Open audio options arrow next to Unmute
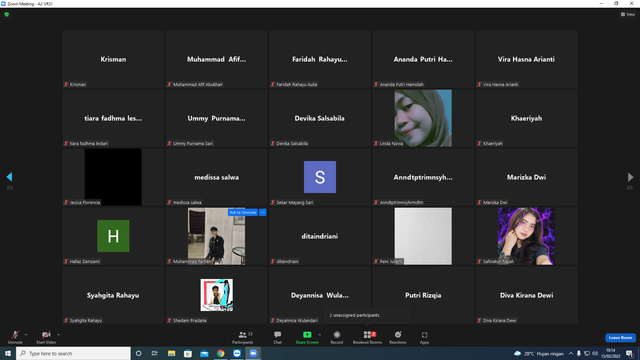The image size is (640, 360). [x=26, y=335]
